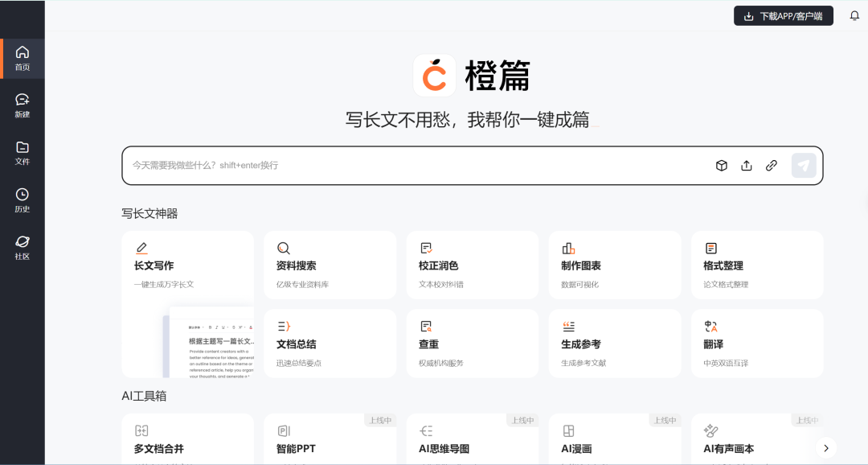The height and width of the screenshot is (465, 868).
Task: Click the notification bell icon
Action: click(x=854, y=15)
